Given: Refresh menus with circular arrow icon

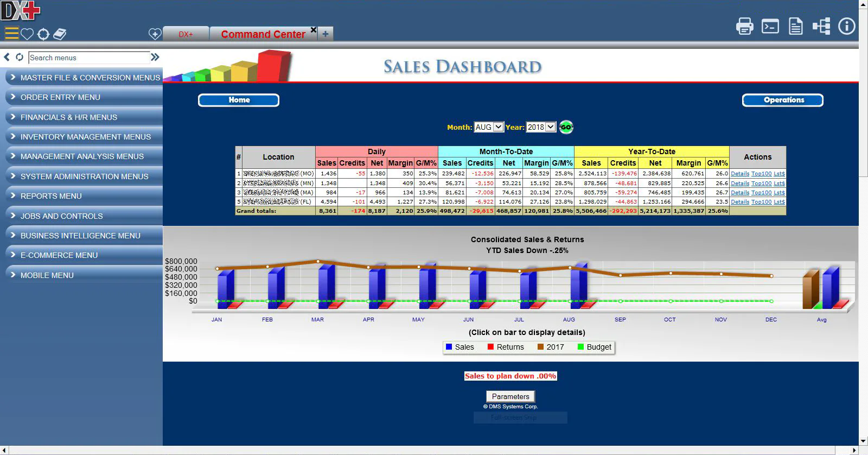Looking at the screenshot, I should (x=20, y=57).
